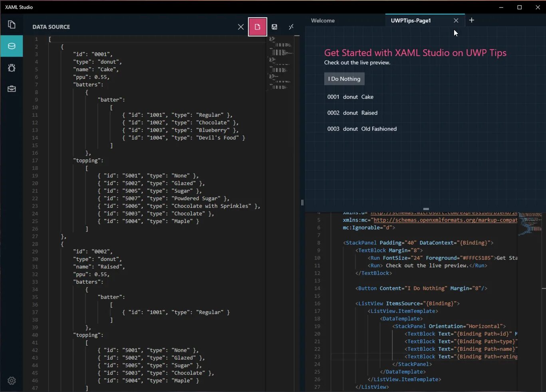Select the 0003 donut Old Fashioned item

tap(362, 129)
